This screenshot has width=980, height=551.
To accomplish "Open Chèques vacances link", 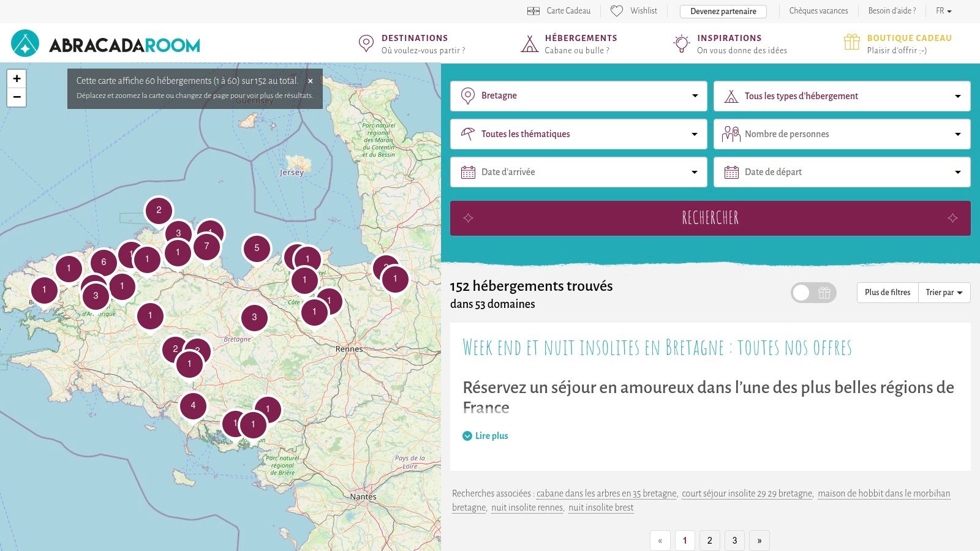I will coord(818,11).
